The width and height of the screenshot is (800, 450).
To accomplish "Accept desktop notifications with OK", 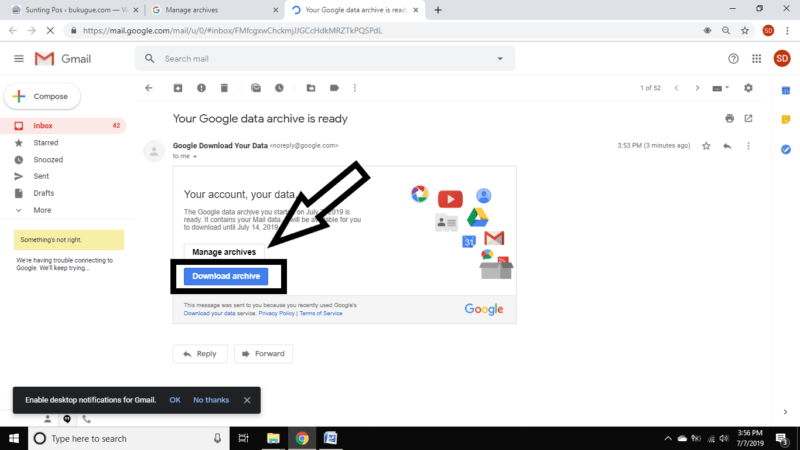I will [175, 400].
